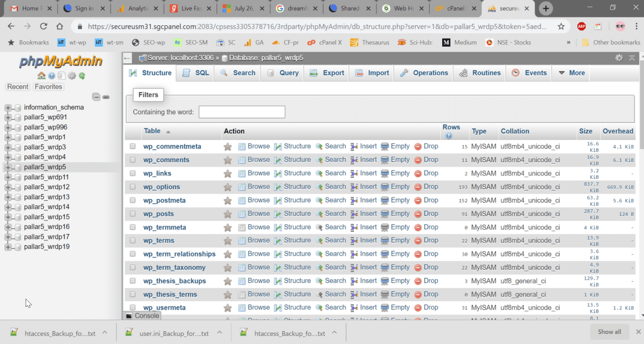
Task: Check the wp_options row checkbox
Action: pyautogui.click(x=132, y=186)
